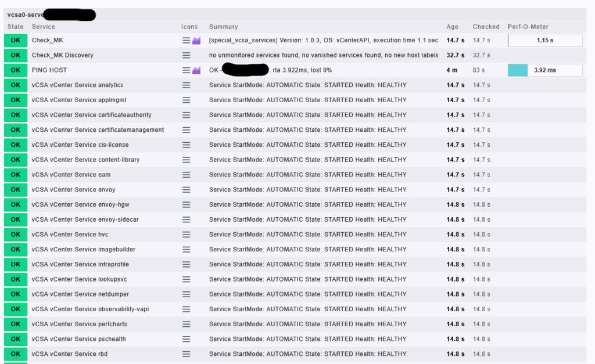Open action menu for the rbd service
This screenshot has width=595, height=364.
pos(186,354)
